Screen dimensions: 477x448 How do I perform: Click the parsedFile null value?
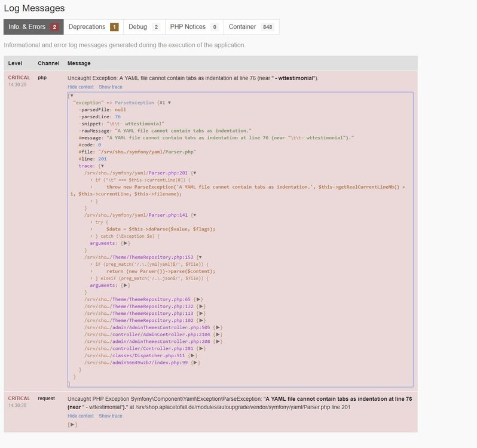tap(121, 110)
